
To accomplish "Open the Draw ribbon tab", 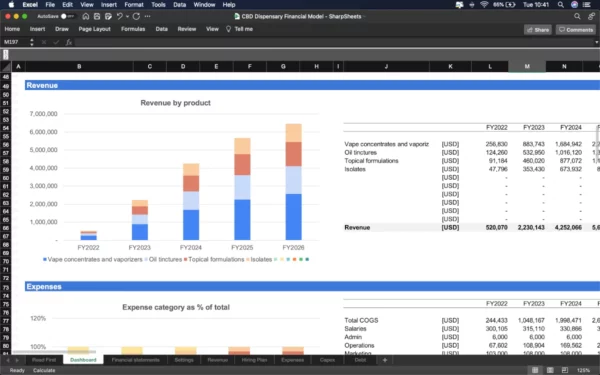I will coord(62,29).
